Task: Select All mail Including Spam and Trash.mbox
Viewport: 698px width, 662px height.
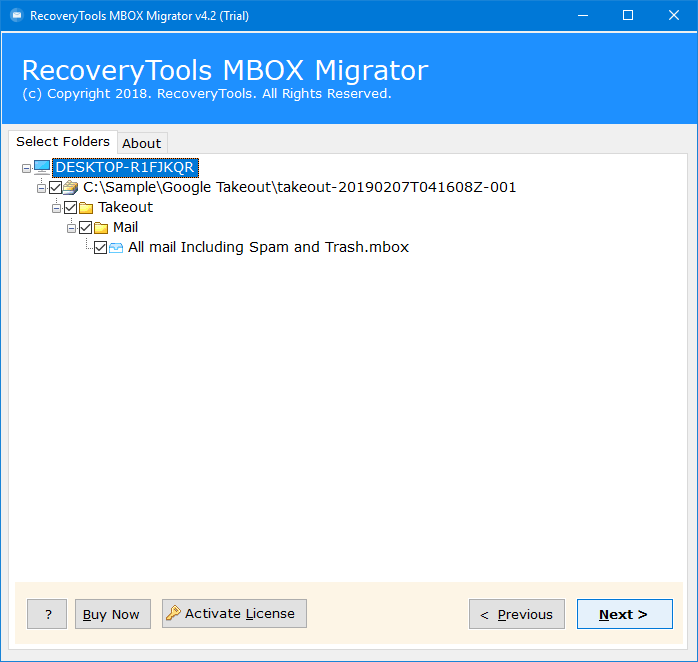Action: (x=268, y=248)
